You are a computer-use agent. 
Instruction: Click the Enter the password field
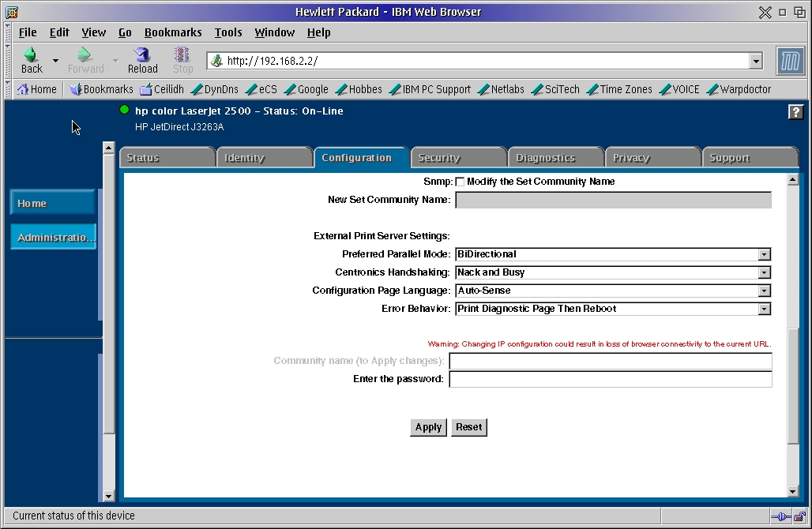tap(611, 379)
